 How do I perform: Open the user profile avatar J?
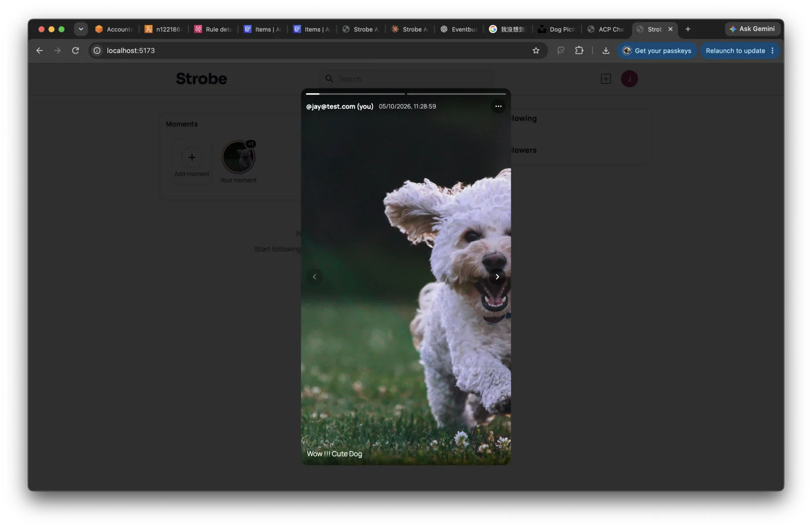(x=630, y=79)
